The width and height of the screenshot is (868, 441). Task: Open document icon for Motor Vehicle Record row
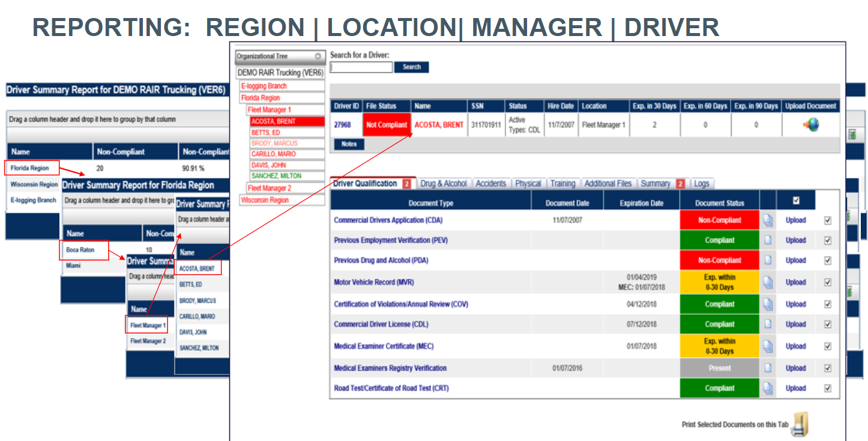pyautogui.click(x=768, y=282)
